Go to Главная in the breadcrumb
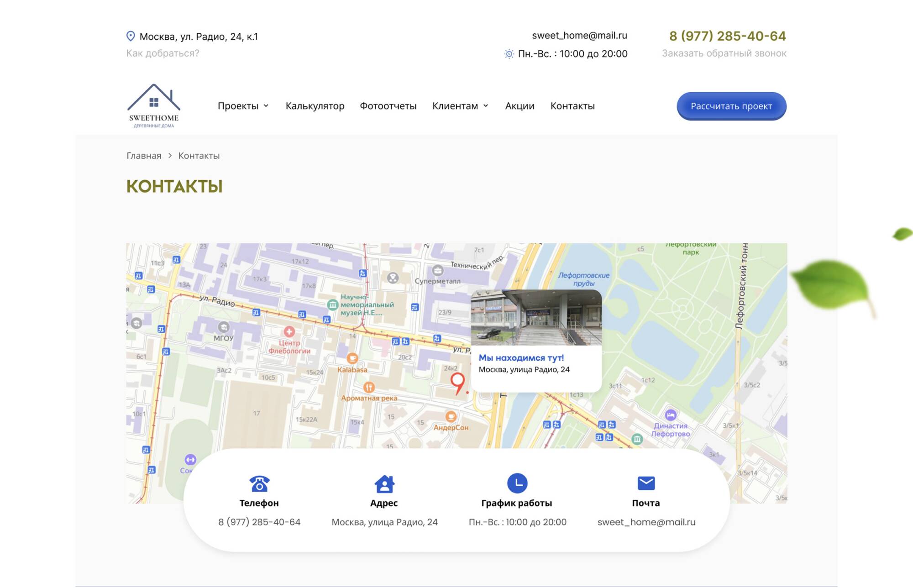Screen dimensions: 913x588 [144, 156]
